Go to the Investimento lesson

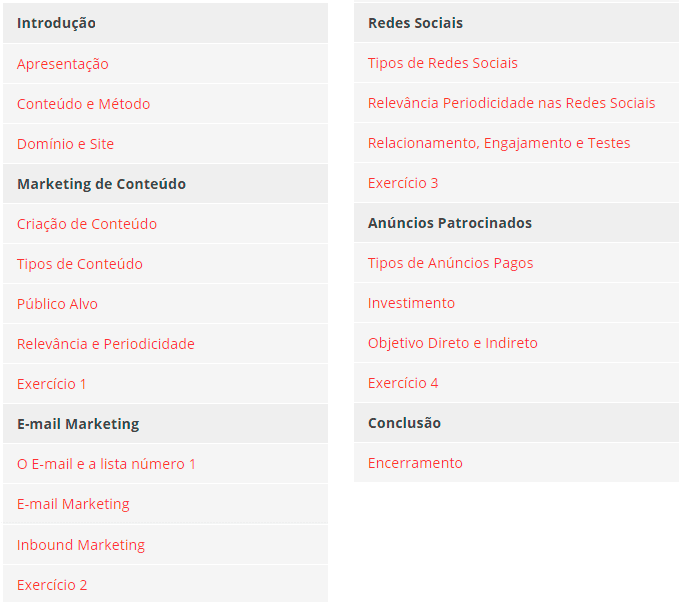point(411,303)
